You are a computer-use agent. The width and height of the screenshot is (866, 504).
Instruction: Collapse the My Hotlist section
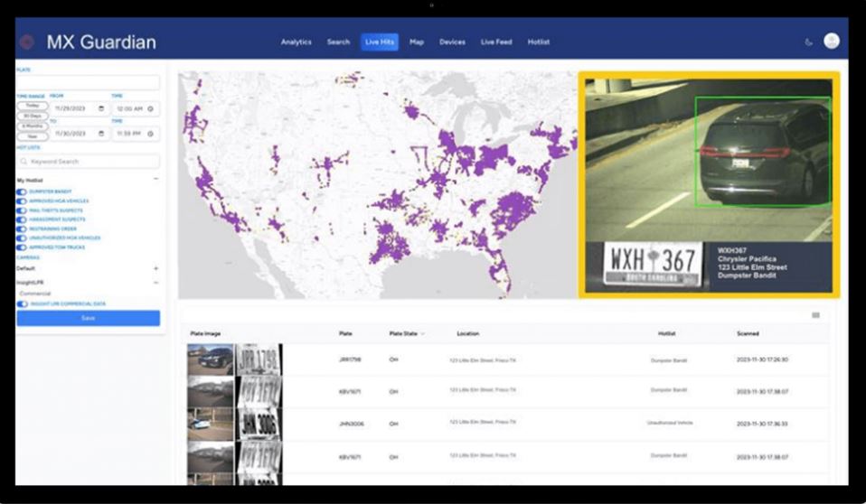point(155,180)
